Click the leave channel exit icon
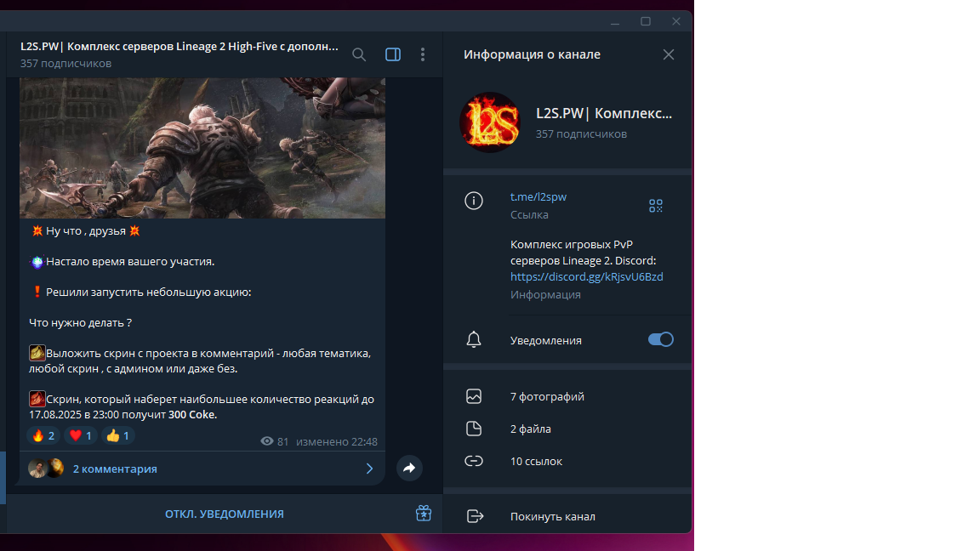Image resolution: width=980 pixels, height=551 pixels. click(x=475, y=516)
